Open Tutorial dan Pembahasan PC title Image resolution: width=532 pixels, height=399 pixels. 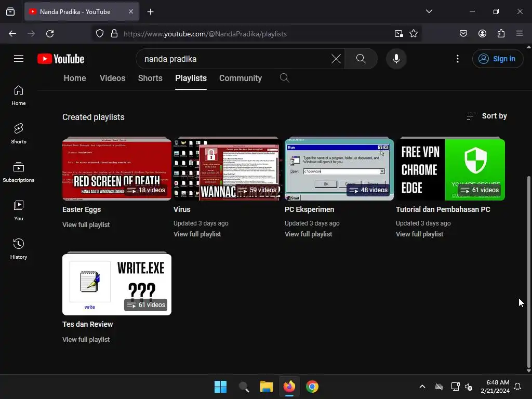tap(443, 210)
